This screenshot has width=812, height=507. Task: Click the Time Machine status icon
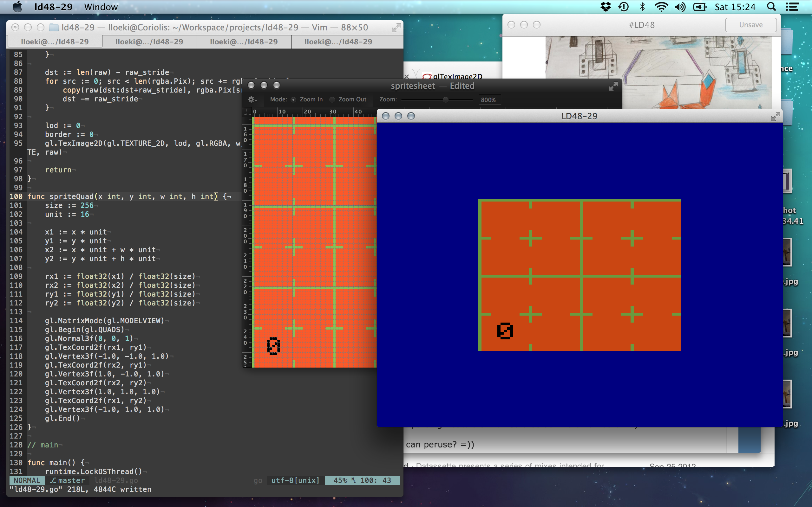624,7
